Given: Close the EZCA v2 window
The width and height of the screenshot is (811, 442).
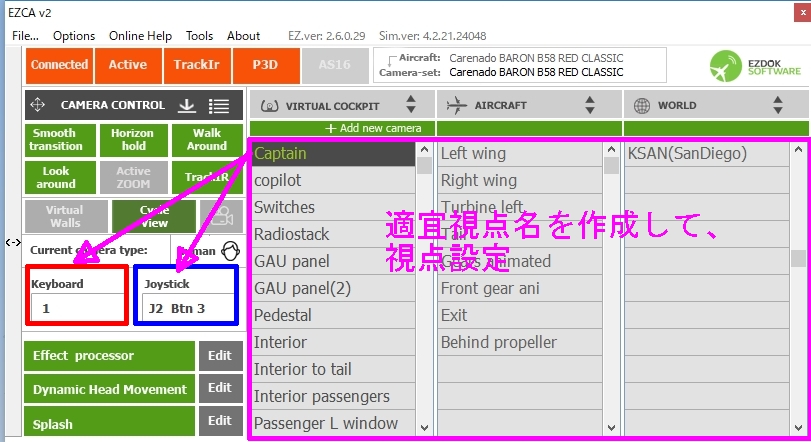Looking at the screenshot, I should click(x=802, y=12).
